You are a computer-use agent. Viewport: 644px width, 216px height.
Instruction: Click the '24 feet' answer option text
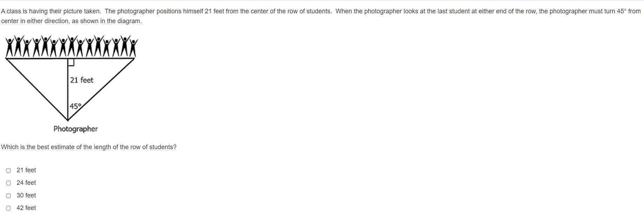(x=26, y=183)
